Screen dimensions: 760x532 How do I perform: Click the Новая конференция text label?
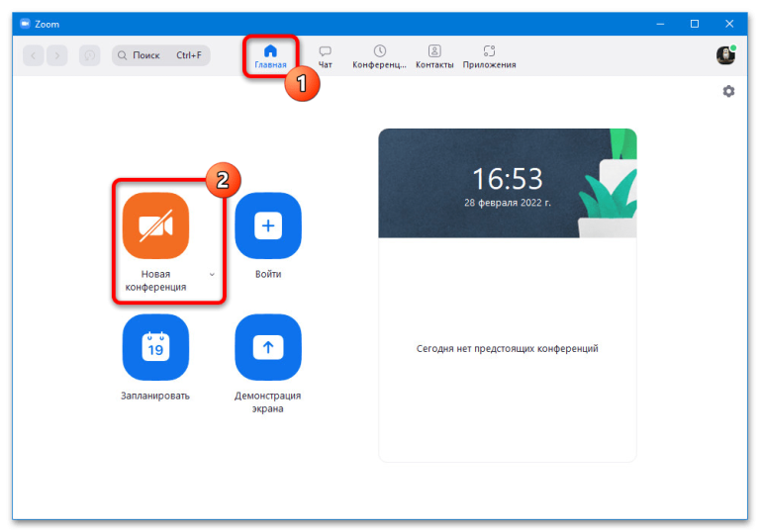[x=155, y=281]
